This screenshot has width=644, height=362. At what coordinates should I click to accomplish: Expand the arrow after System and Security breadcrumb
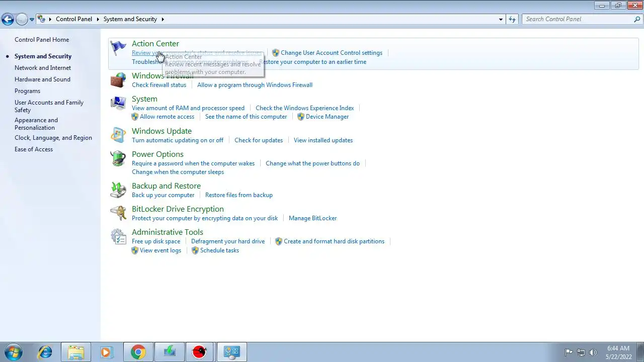(163, 19)
